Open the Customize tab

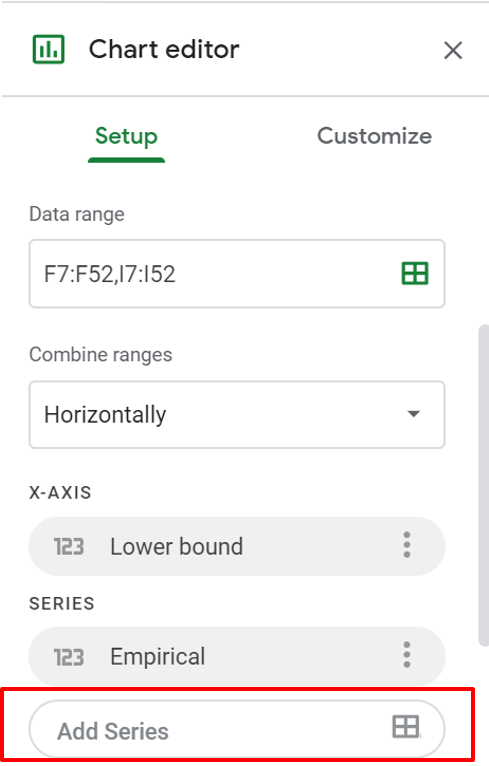[x=374, y=136]
